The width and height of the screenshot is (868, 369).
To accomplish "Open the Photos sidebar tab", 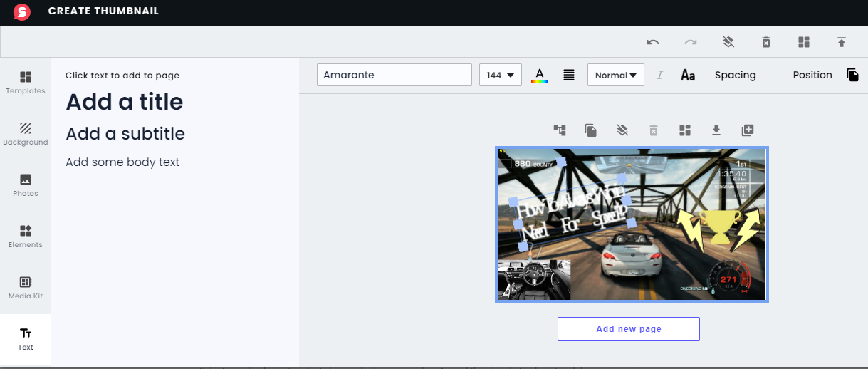I will [26, 185].
